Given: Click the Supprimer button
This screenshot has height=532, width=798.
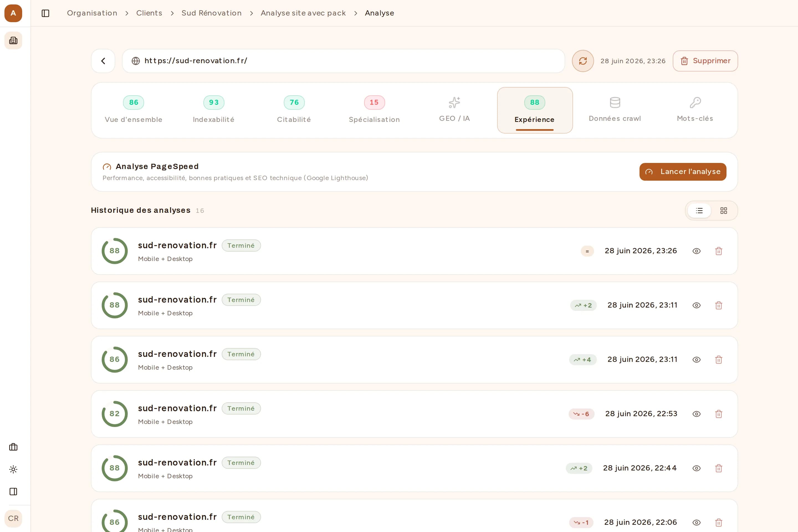Looking at the screenshot, I should (x=705, y=61).
